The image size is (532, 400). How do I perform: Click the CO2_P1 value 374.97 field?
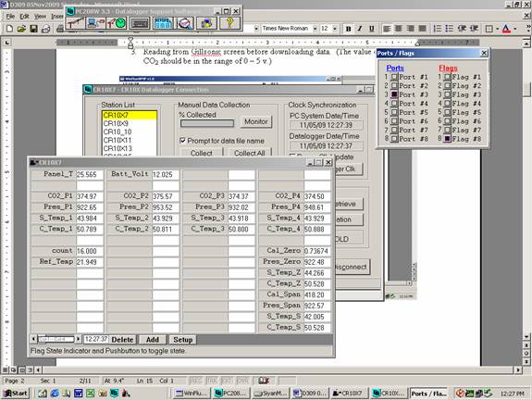(x=90, y=196)
